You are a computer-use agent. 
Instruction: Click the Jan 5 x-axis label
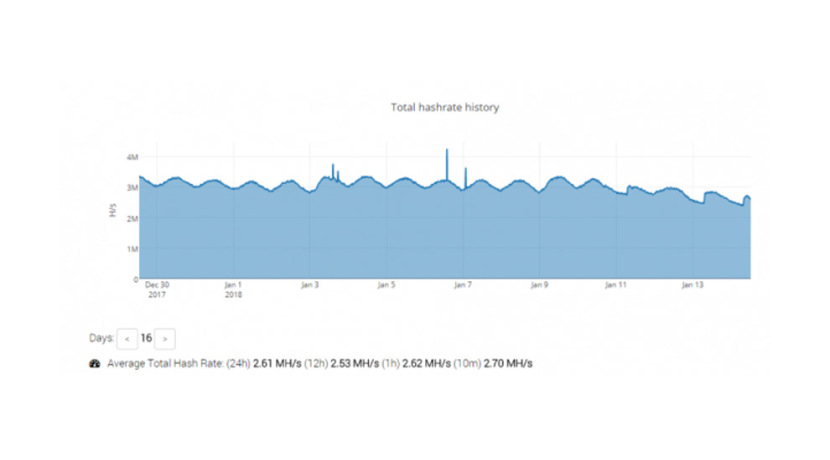pos(386,285)
